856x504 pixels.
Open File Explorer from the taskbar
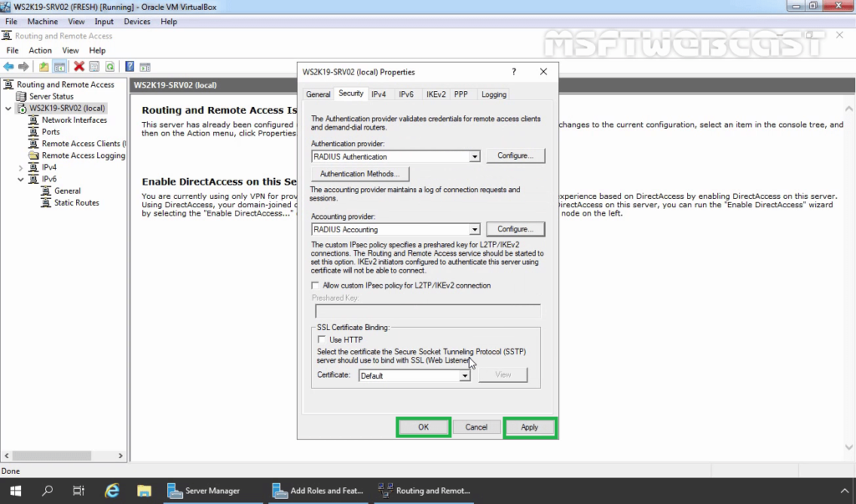pos(144,491)
